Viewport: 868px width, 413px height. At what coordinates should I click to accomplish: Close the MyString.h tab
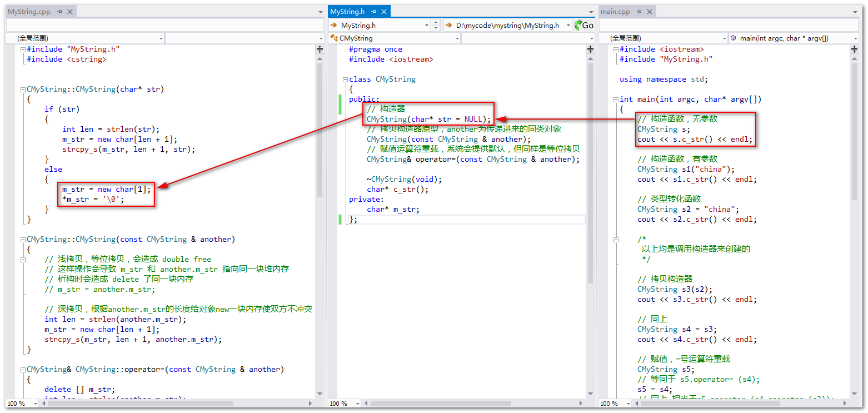coord(384,11)
